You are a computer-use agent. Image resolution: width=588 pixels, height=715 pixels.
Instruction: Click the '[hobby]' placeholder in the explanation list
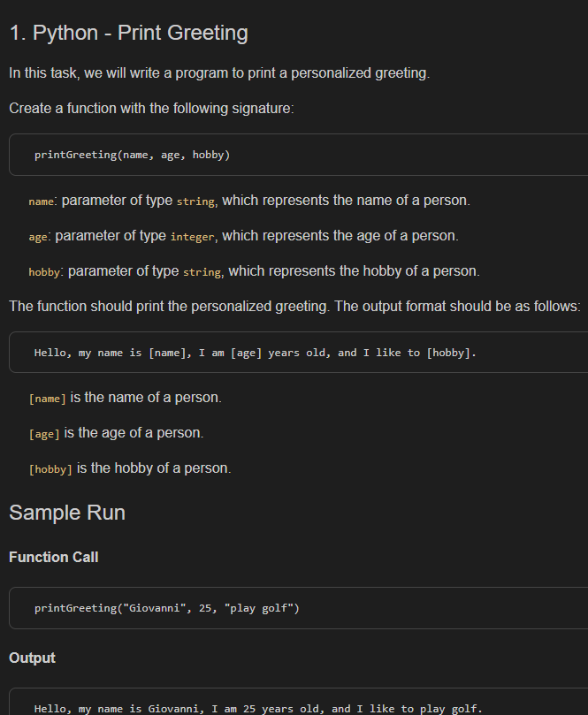[x=50, y=469]
